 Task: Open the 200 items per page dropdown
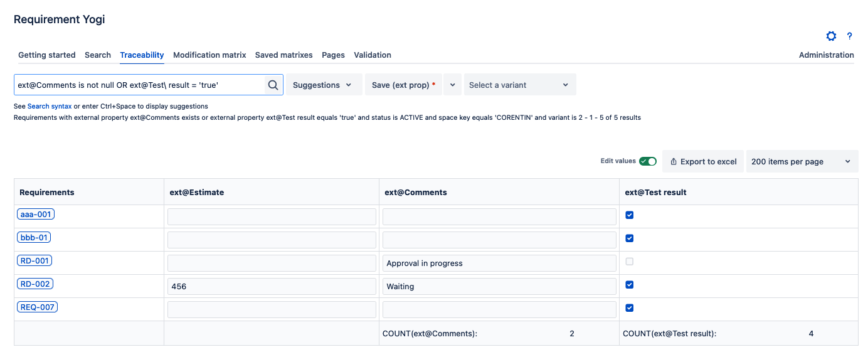[802, 162]
